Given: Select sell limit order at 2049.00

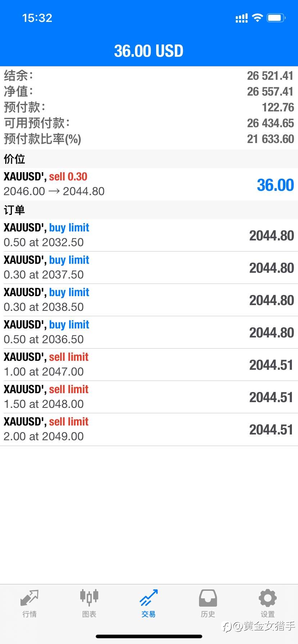Looking at the screenshot, I should coord(149,429).
